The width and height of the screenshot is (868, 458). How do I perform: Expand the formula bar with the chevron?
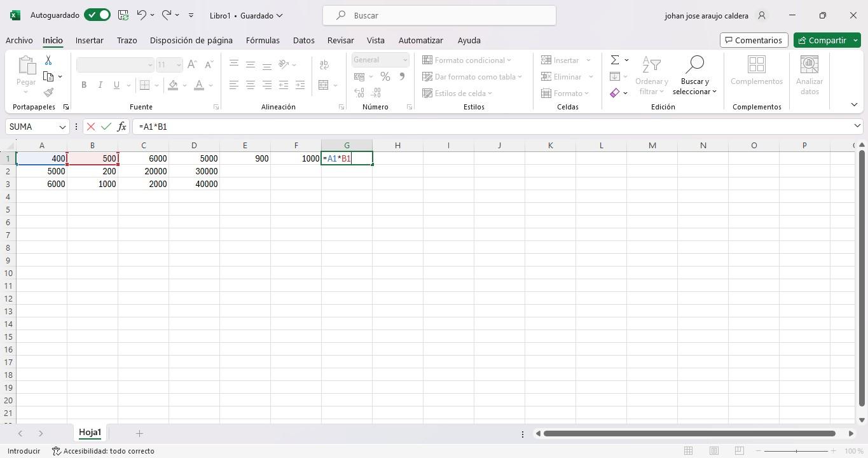[857, 126]
